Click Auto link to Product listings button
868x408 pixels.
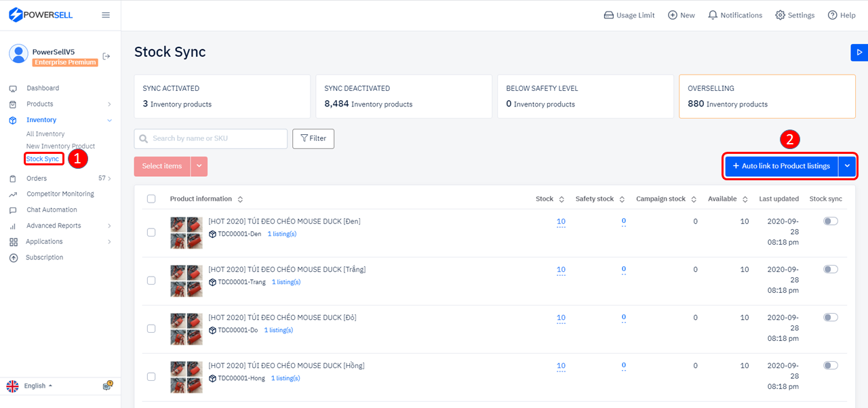click(781, 166)
